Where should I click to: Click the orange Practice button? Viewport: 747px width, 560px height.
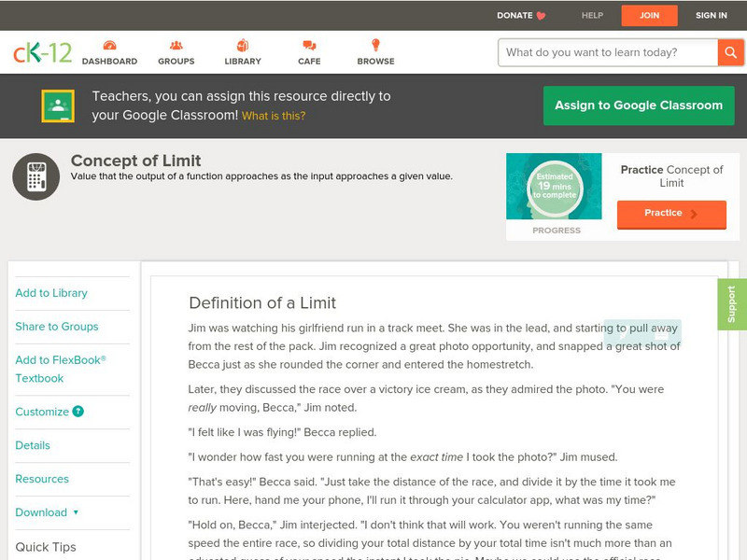(x=671, y=214)
